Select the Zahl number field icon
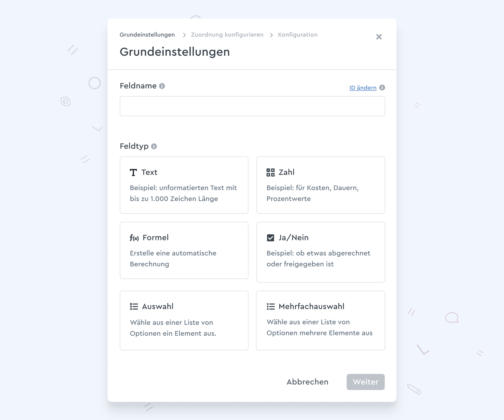The height and width of the screenshot is (420, 504). click(x=270, y=172)
